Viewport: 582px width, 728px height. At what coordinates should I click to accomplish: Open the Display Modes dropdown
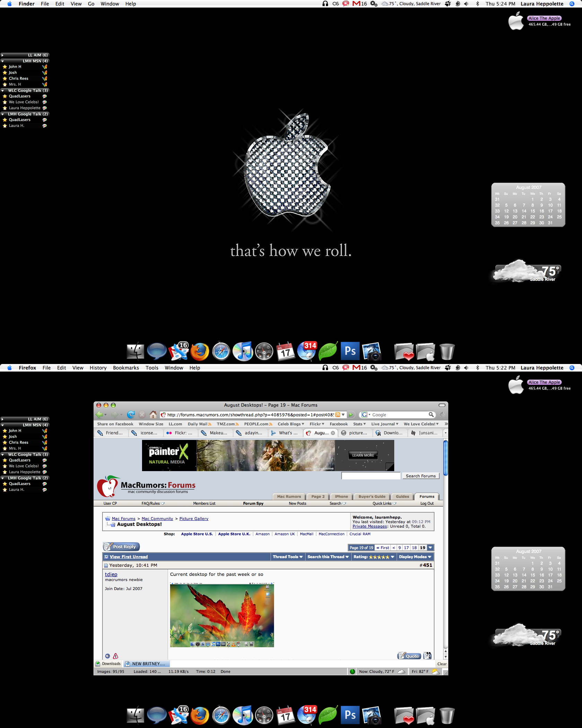click(415, 557)
